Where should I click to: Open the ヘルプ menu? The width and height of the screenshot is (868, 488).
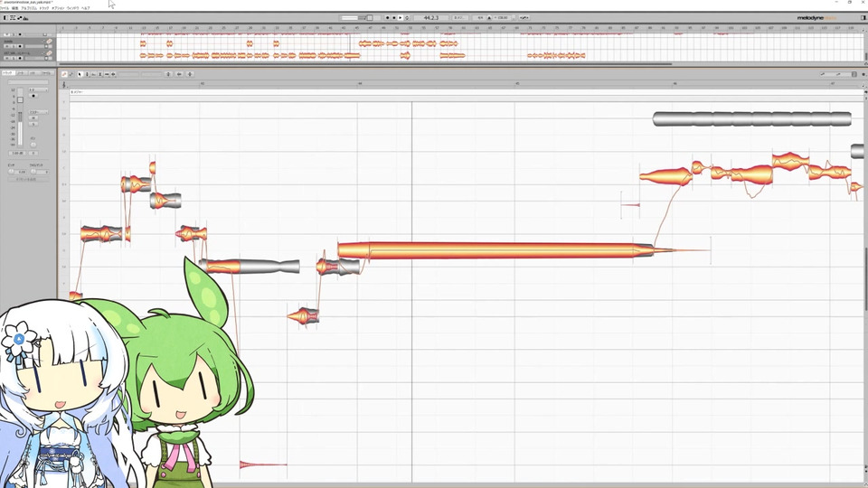click(85, 8)
